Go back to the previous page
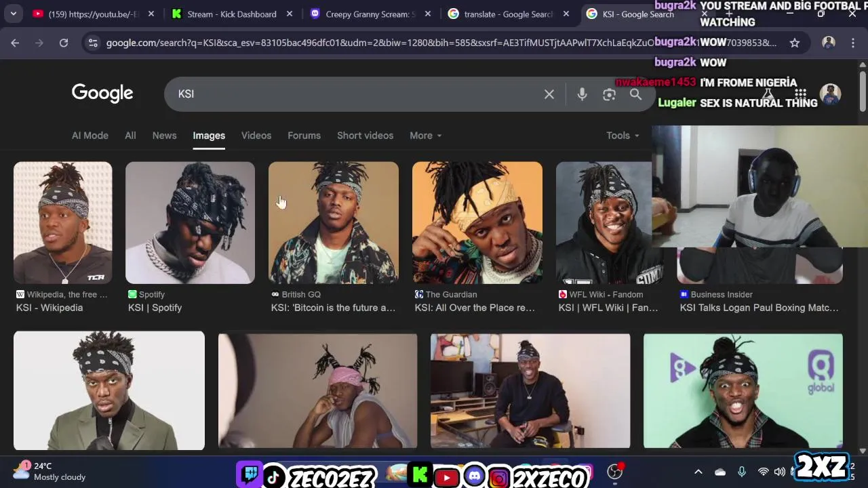 [15, 43]
